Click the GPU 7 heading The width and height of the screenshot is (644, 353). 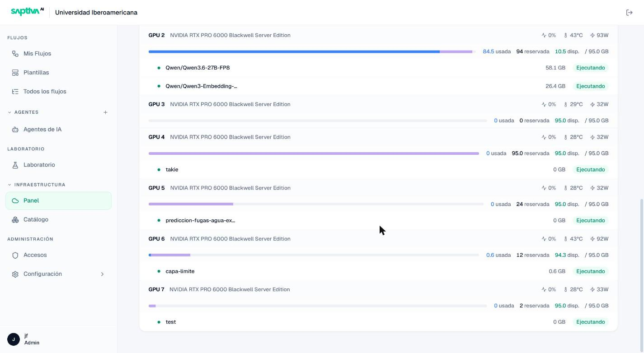point(156,290)
